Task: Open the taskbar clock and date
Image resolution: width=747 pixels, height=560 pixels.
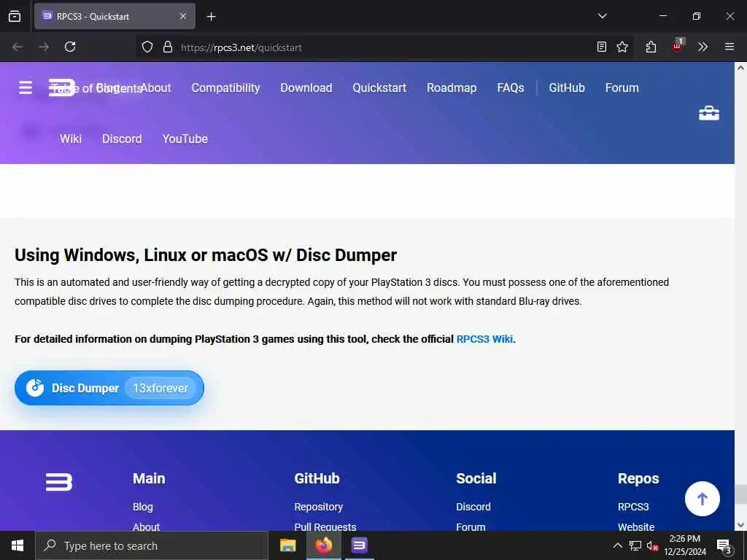Action: coord(684,545)
